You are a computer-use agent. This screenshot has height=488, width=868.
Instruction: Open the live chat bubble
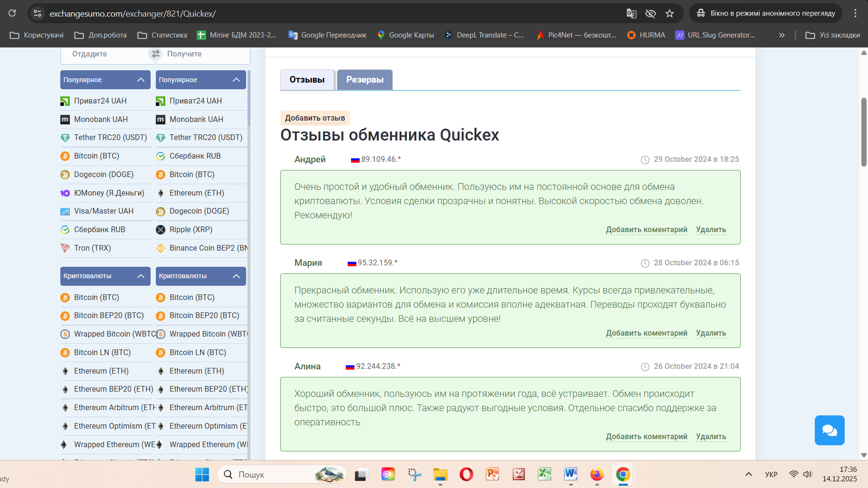[830, 430]
